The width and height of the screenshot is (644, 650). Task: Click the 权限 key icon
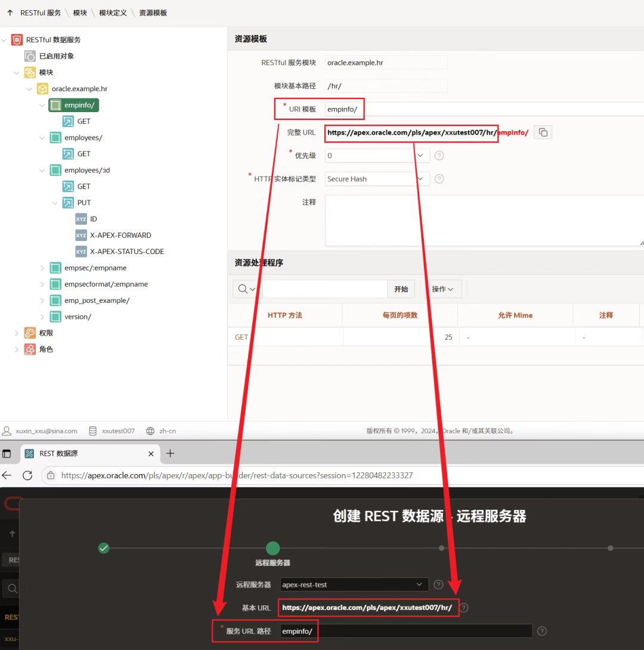coord(30,333)
